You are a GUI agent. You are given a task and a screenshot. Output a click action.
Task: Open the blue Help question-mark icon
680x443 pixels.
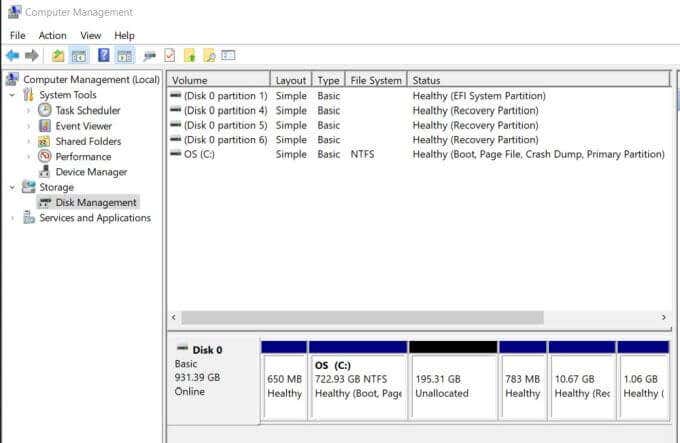point(104,55)
